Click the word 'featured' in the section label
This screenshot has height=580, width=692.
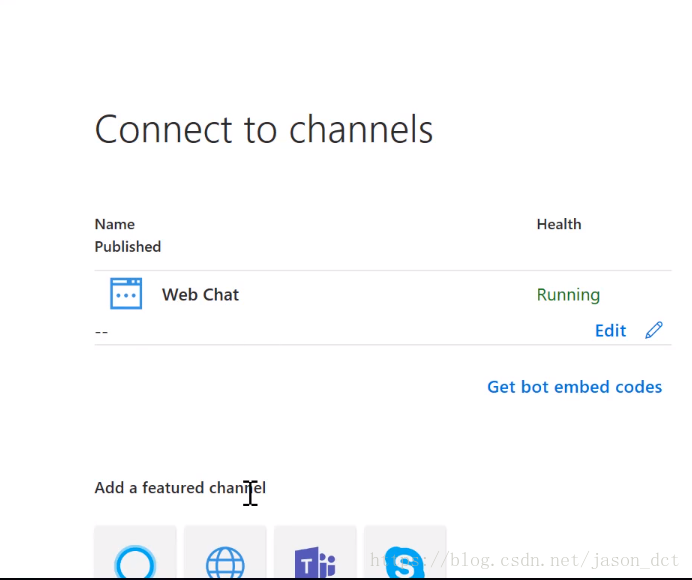tap(173, 488)
